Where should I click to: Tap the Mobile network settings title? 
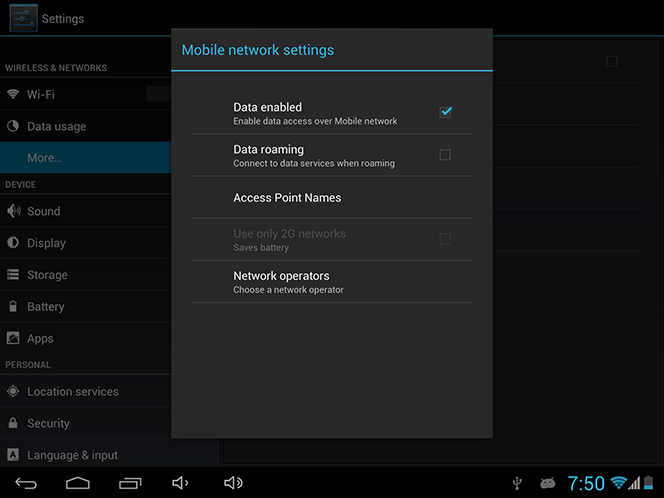257,50
